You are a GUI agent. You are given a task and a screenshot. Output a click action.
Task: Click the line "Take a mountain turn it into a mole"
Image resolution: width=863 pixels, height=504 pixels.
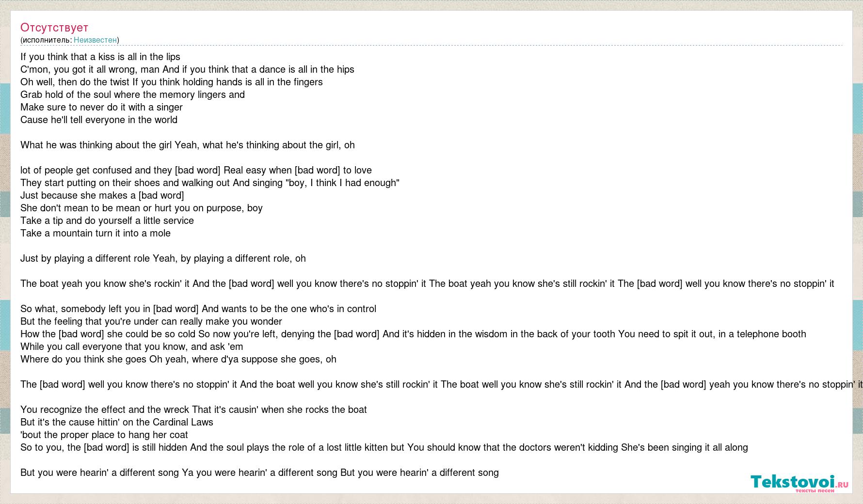coord(96,233)
